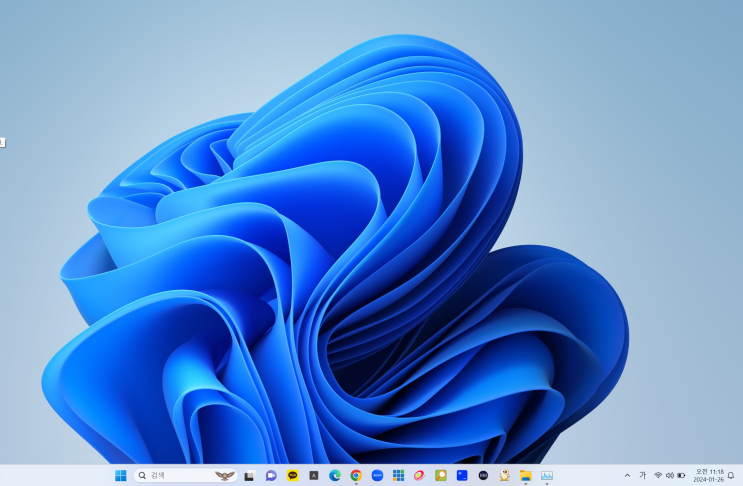
Task: Open the yellow bird mascot app icon
Action: point(505,476)
